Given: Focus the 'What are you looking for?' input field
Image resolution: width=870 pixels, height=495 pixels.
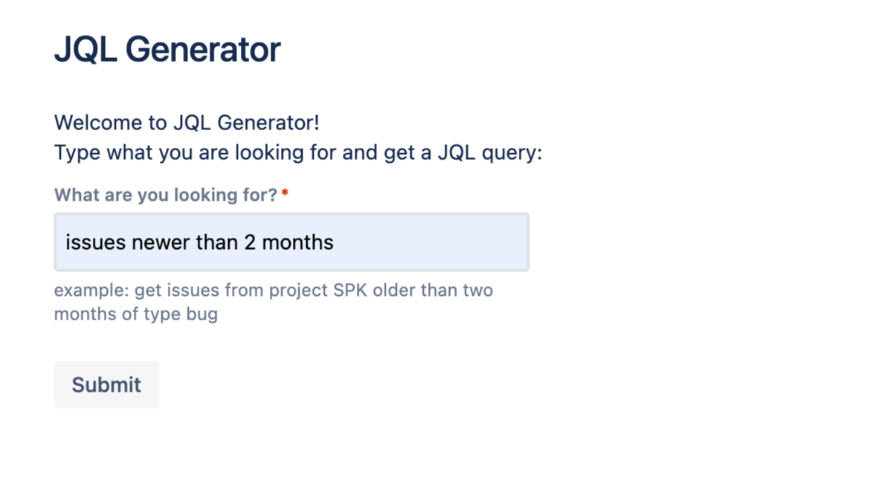Looking at the screenshot, I should (x=291, y=242).
